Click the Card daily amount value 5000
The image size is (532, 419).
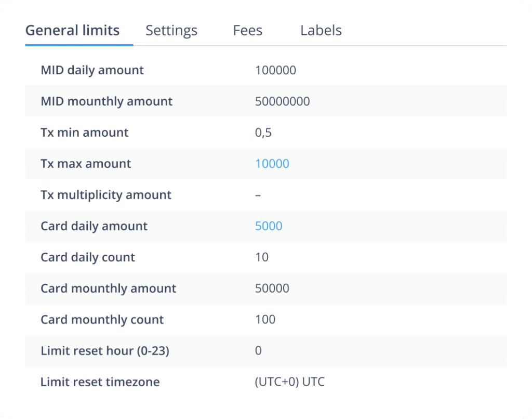coord(269,226)
